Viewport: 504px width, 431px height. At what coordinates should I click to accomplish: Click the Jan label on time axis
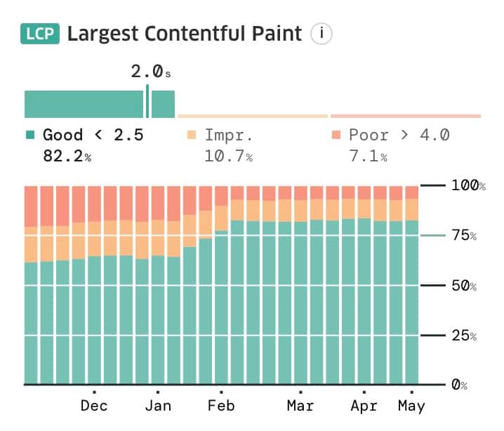[158, 406]
